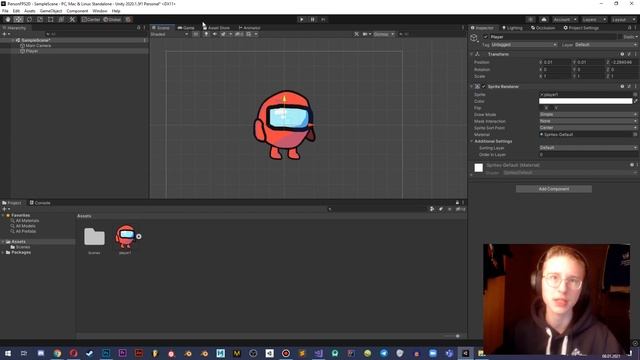This screenshot has width=640, height=360.
Task: Open the Project Settings tab
Action: coord(581,28)
